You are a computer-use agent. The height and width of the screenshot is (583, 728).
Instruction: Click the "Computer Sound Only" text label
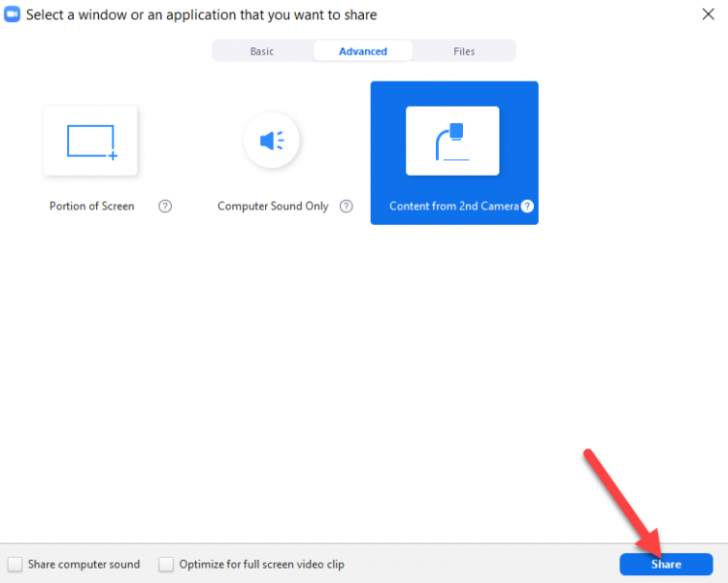coord(273,206)
